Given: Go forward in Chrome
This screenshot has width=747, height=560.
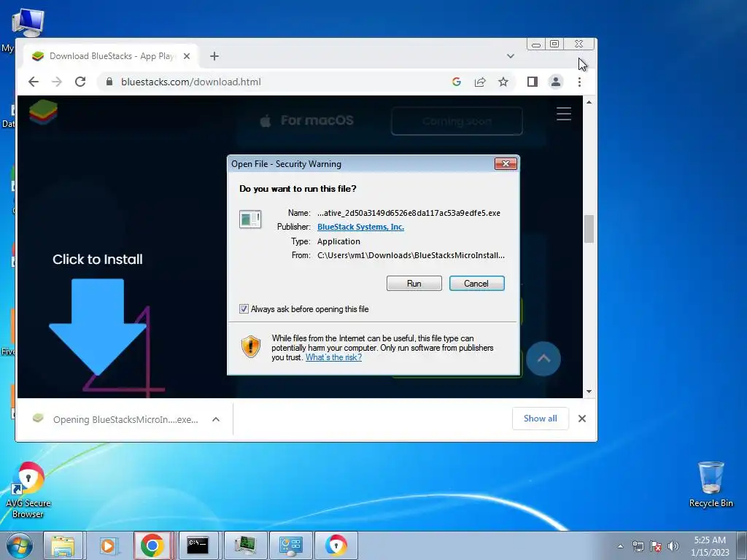Looking at the screenshot, I should point(57,82).
